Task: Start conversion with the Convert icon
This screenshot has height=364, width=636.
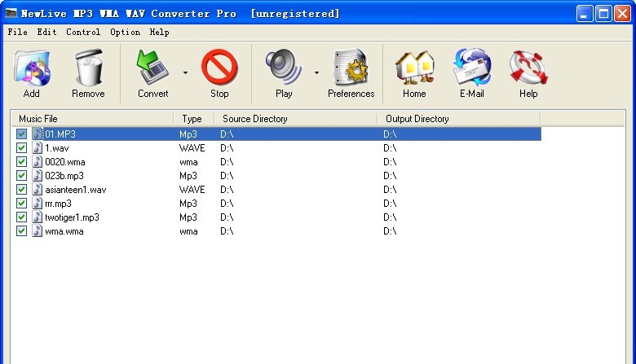Action: pos(152,73)
